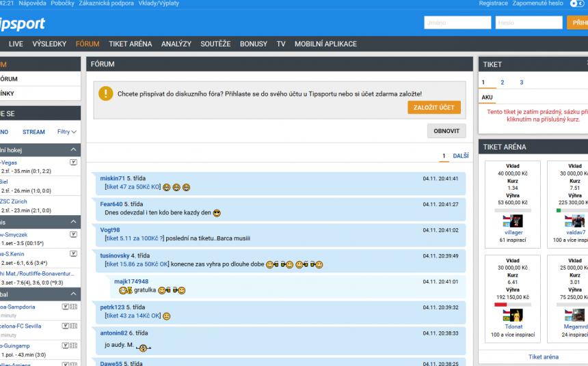Open ticket link 5.11 za 100Kč
The height and width of the screenshot is (366, 588).
(135, 238)
